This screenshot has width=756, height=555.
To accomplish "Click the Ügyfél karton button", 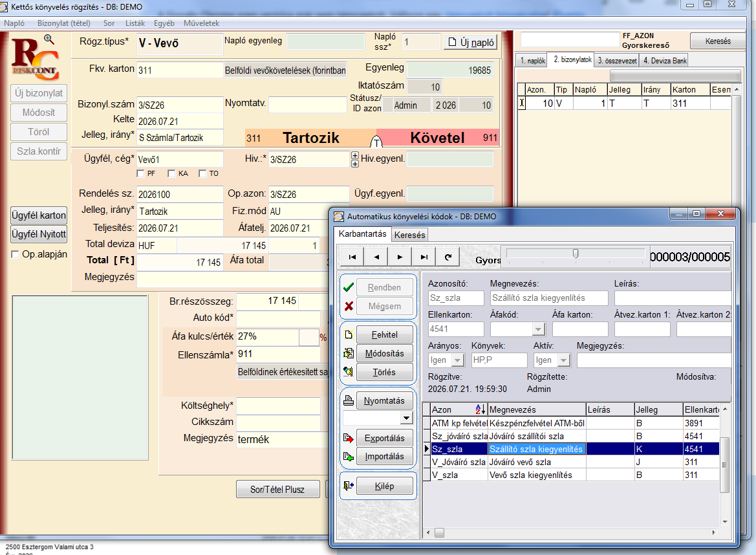I will coord(39,215).
